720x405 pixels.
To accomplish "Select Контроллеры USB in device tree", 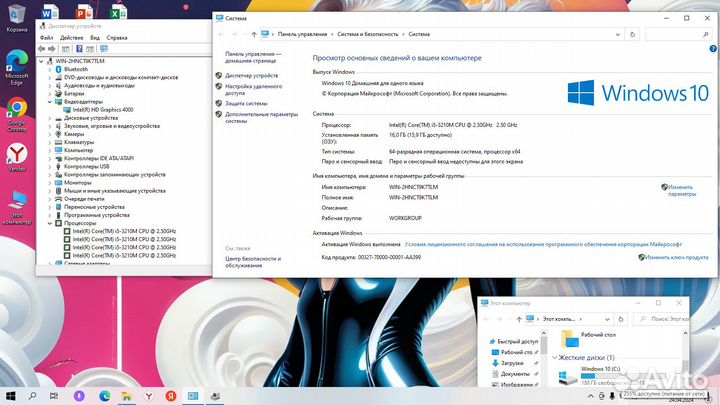I will 86,167.
